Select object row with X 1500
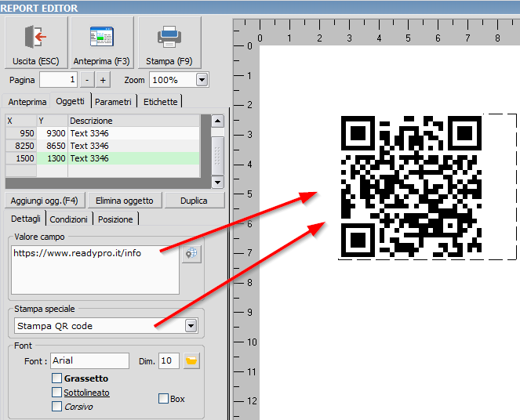Screen dimensions: 520x420 (x=103, y=158)
